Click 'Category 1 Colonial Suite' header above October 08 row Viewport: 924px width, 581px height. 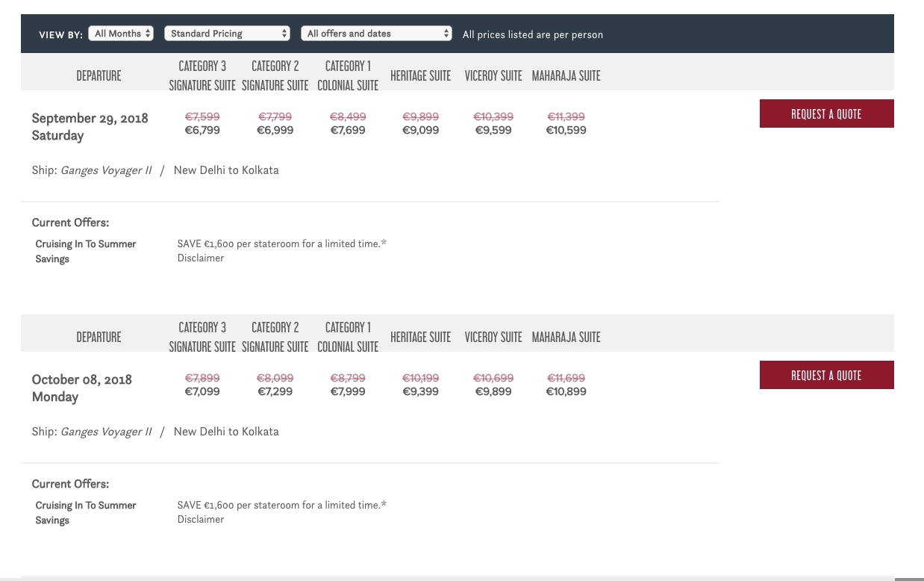(348, 337)
